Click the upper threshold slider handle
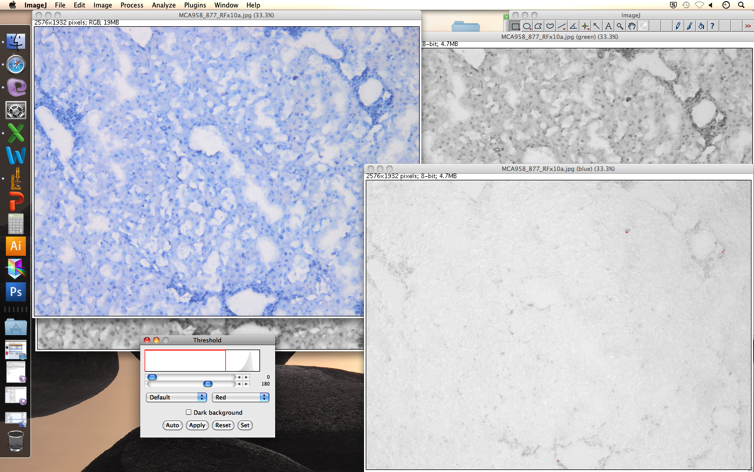 208,384
